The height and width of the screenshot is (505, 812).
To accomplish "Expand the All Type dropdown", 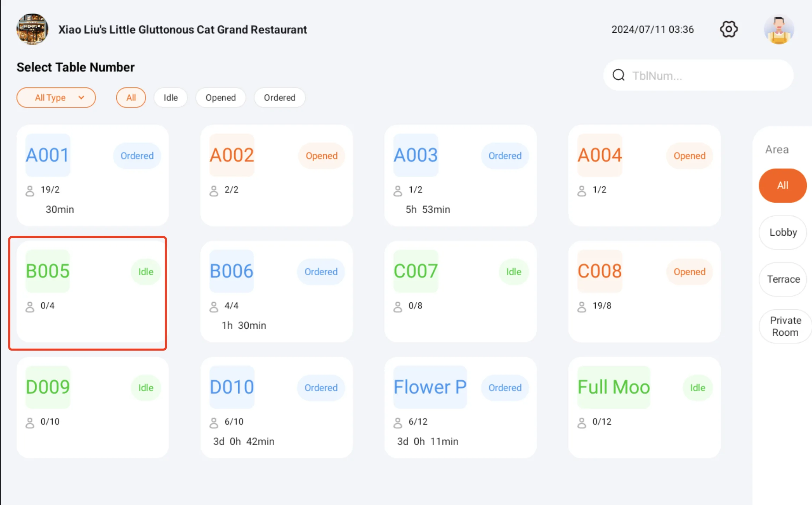I will click(x=56, y=98).
